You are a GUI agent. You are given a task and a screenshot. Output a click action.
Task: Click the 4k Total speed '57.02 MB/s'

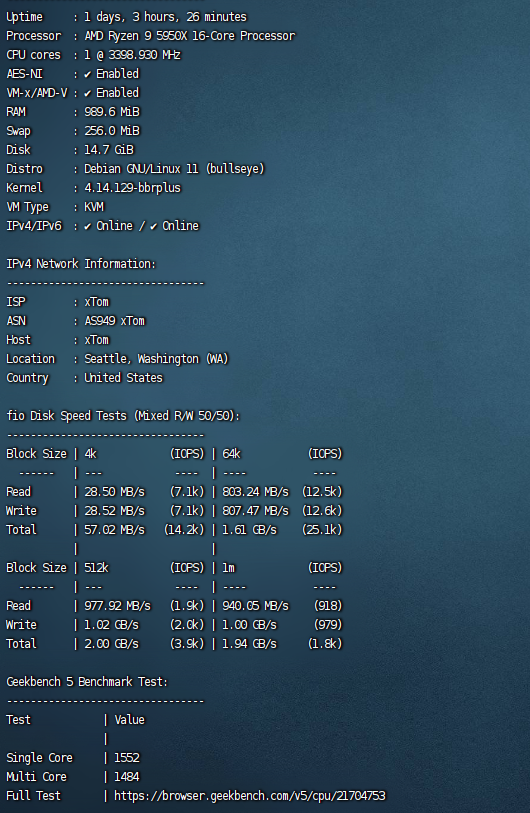click(115, 530)
